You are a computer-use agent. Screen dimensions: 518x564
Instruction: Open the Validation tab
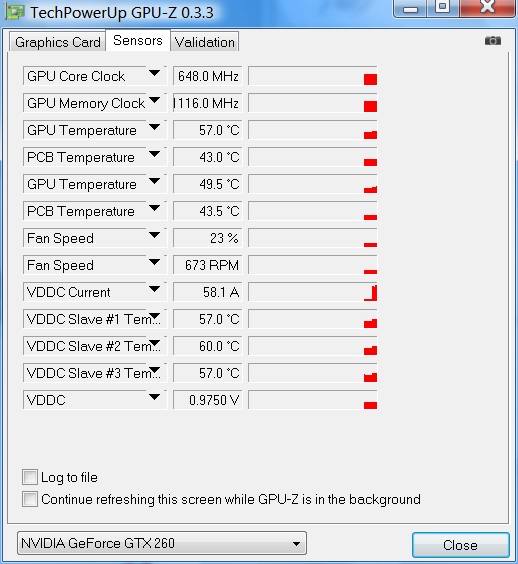pos(205,42)
